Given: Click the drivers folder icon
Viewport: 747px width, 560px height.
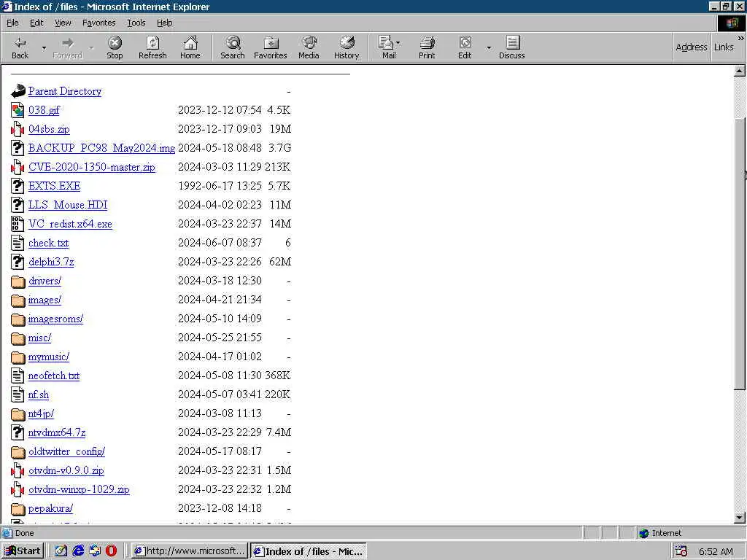Looking at the screenshot, I should 18,281.
